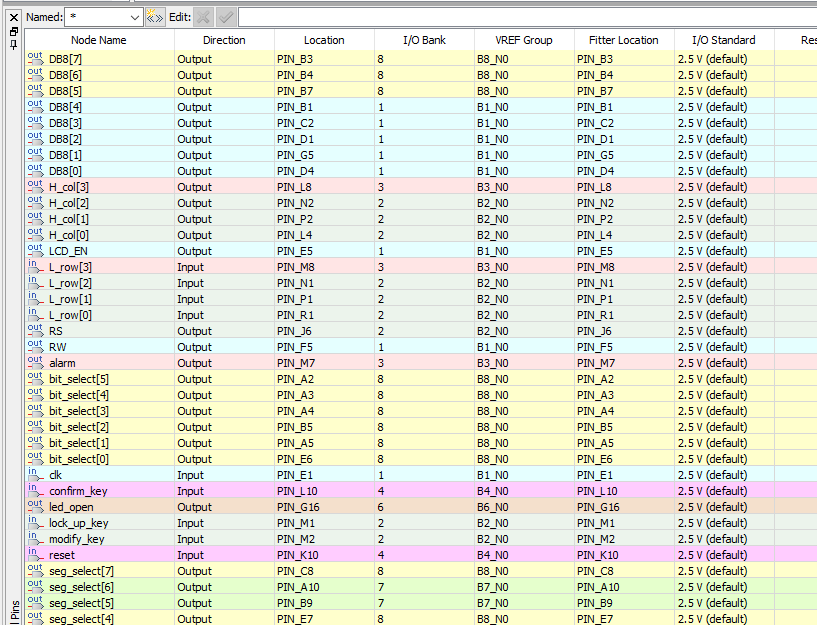The image size is (817, 625).
Task: Click input pin icon of L_row[0]
Action: point(35,314)
